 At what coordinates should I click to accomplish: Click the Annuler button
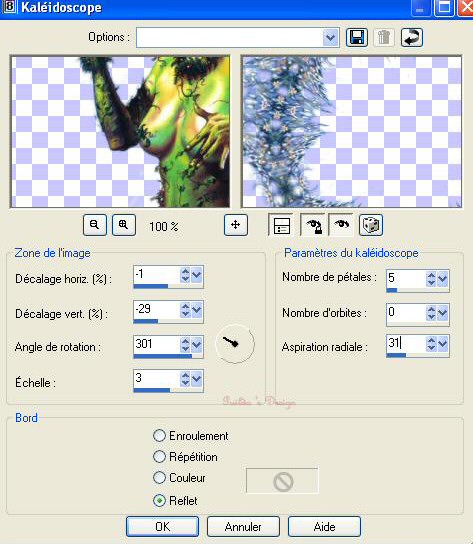243,527
